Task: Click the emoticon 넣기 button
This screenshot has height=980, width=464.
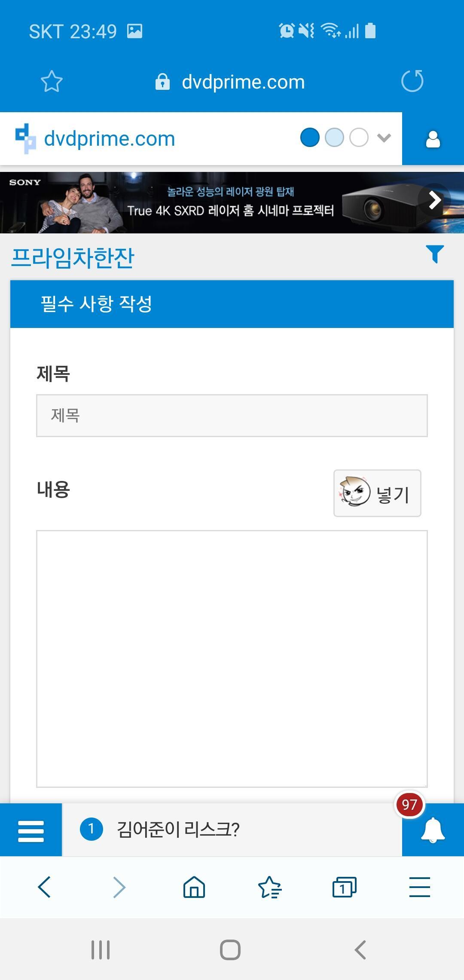Action: coord(377,493)
